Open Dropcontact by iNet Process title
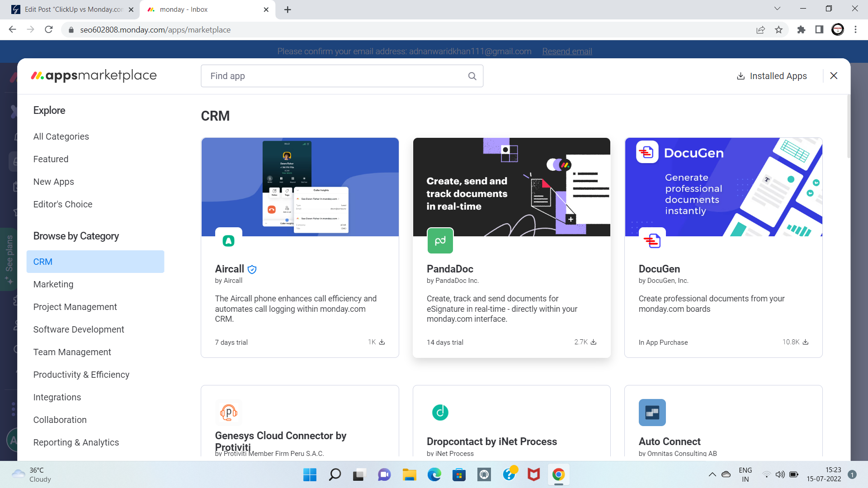Image resolution: width=868 pixels, height=488 pixels. point(492,441)
